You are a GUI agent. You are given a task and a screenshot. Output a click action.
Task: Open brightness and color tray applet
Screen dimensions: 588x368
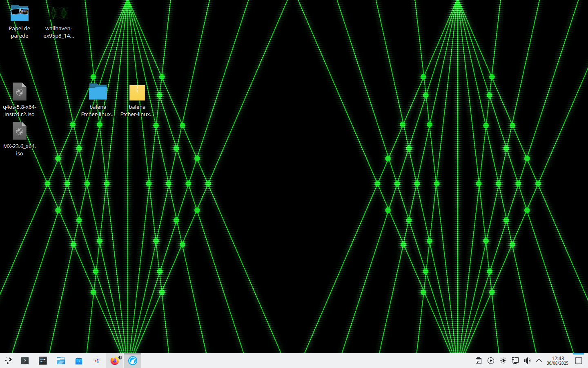(x=503, y=361)
